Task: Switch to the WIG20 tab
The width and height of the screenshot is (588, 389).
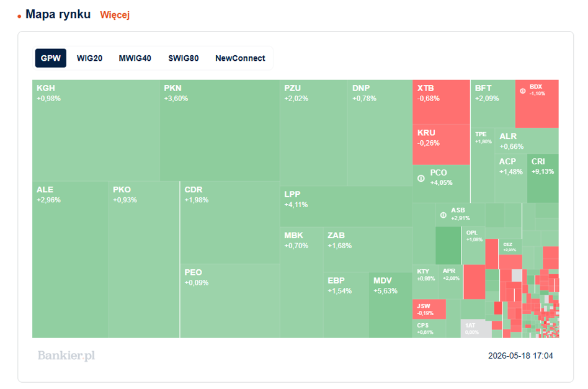Action: tap(89, 58)
